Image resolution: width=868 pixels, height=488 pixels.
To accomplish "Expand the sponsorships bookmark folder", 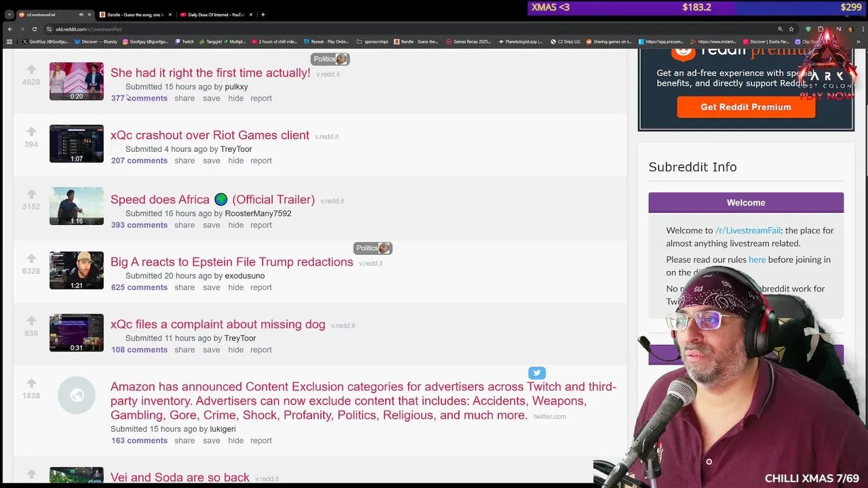I will (372, 41).
